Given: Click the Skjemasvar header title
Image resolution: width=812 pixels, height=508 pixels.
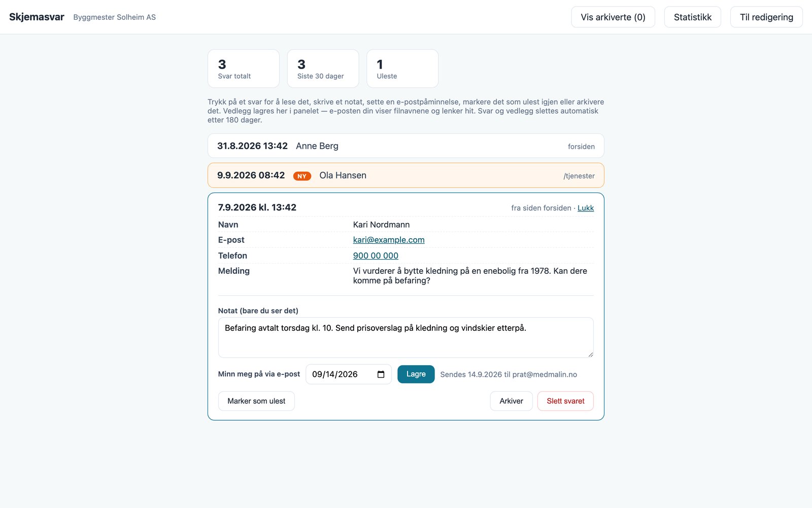Looking at the screenshot, I should pyautogui.click(x=37, y=17).
